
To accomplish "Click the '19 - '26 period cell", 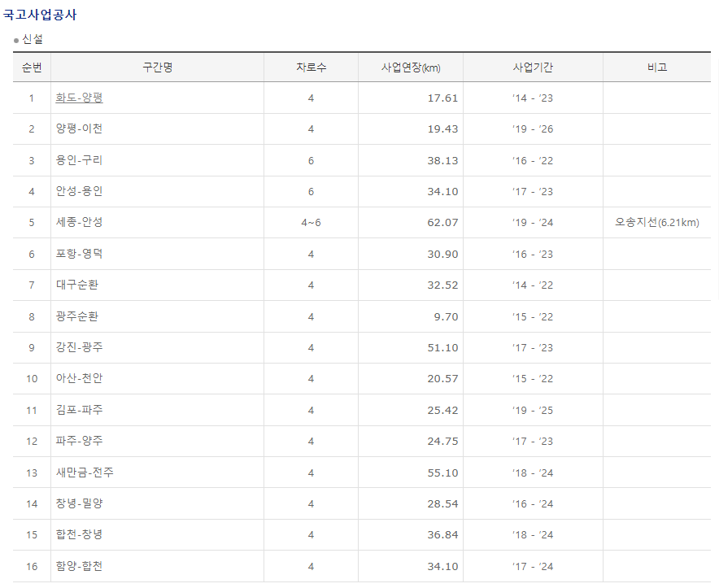I will pos(533,128).
